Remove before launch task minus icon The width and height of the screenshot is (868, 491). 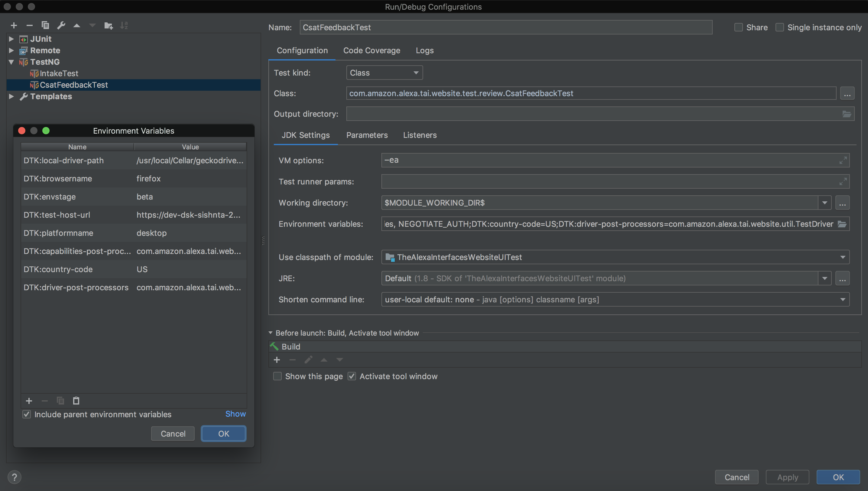click(x=292, y=360)
